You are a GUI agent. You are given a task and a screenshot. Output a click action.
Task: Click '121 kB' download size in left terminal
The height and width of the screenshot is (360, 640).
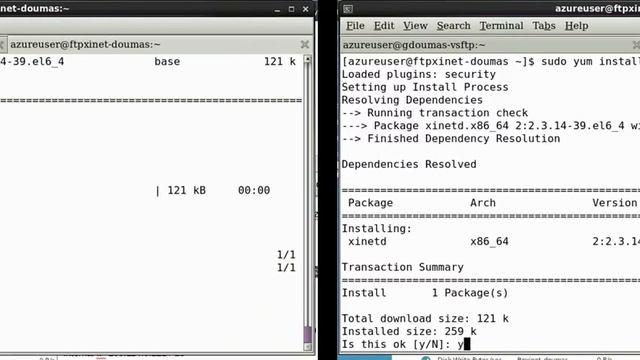click(187, 190)
